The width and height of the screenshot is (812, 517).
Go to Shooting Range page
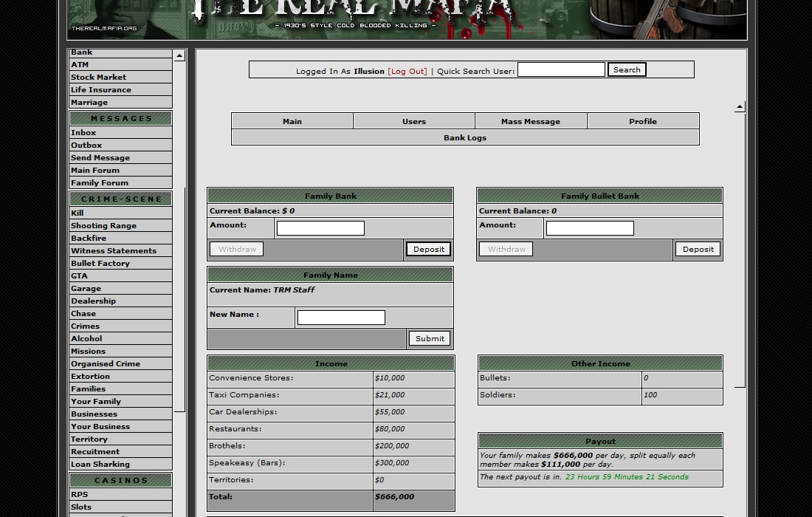(x=103, y=225)
